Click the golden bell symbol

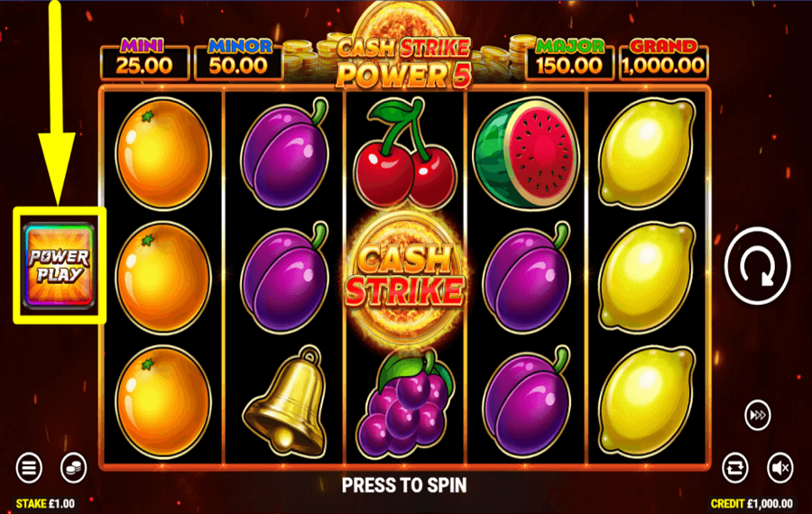[x=286, y=400]
